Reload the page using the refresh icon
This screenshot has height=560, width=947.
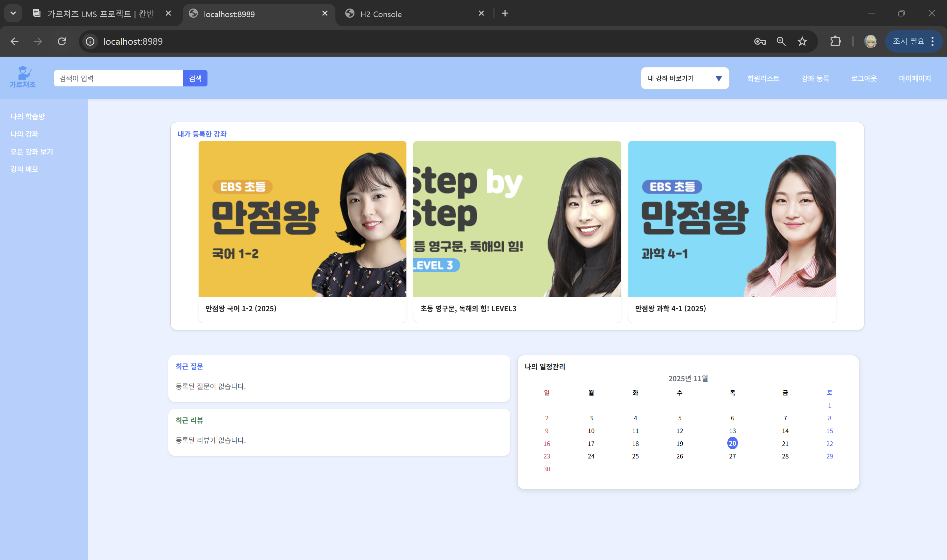[x=62, y=41]
